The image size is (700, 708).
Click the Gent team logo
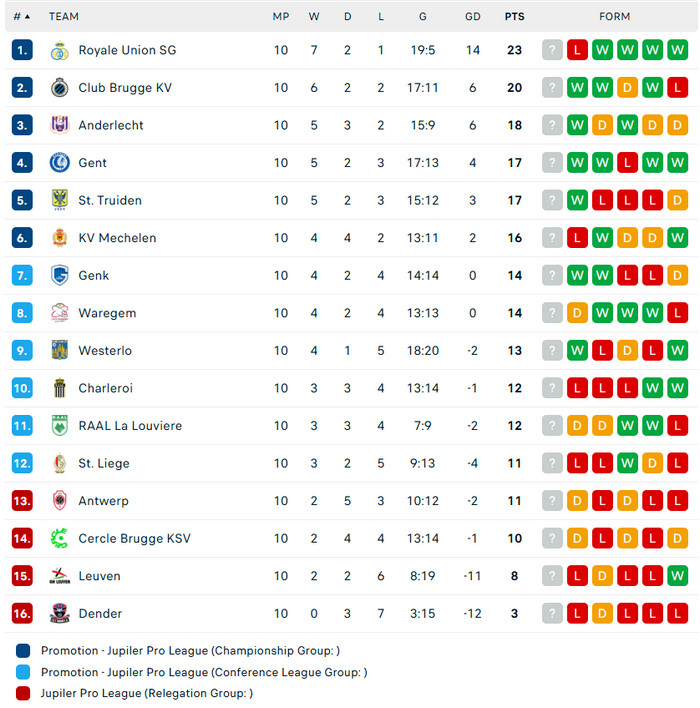59,163
